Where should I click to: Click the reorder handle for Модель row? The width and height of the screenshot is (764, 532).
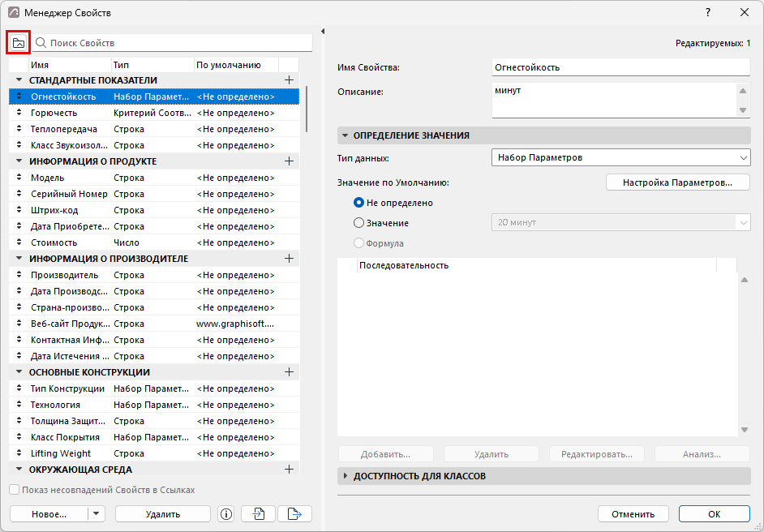[x=19, y=178]
